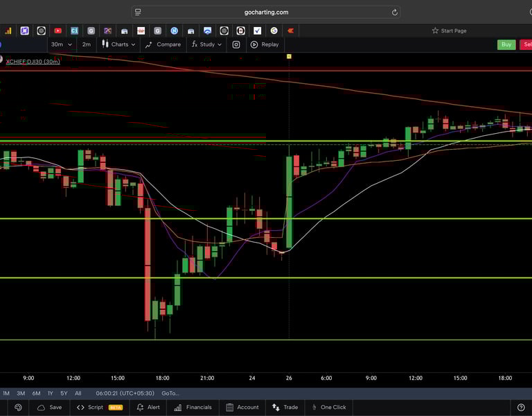Image resolution: width=532 pixels, height=416 pixels.
Task: Open the purple square bookmark icon
Action: pos(24,31)
